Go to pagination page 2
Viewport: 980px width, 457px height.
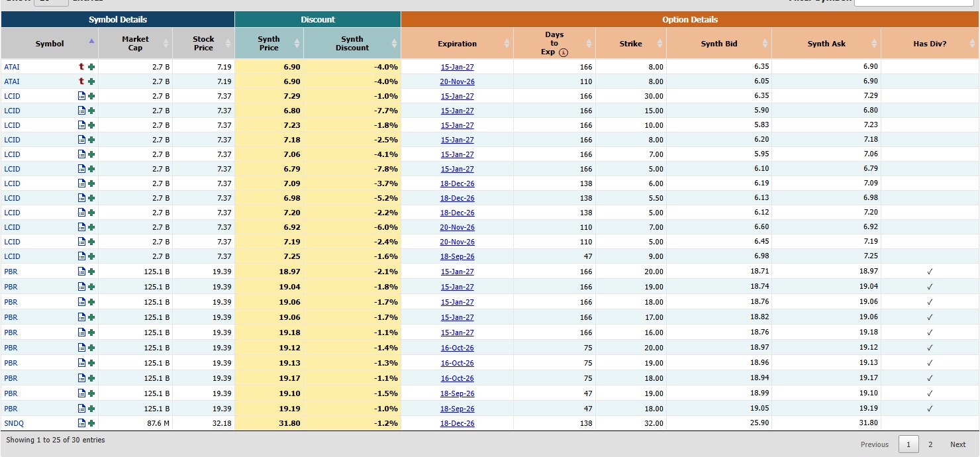pyautogui.click(x=930, y=444)
